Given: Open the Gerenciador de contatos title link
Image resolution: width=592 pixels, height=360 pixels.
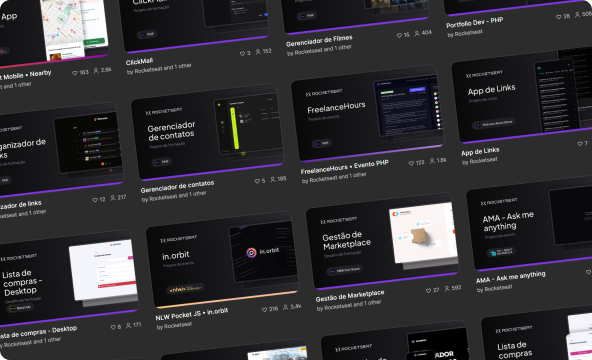Looking at the screenshot, I should [x=177, y=186].
